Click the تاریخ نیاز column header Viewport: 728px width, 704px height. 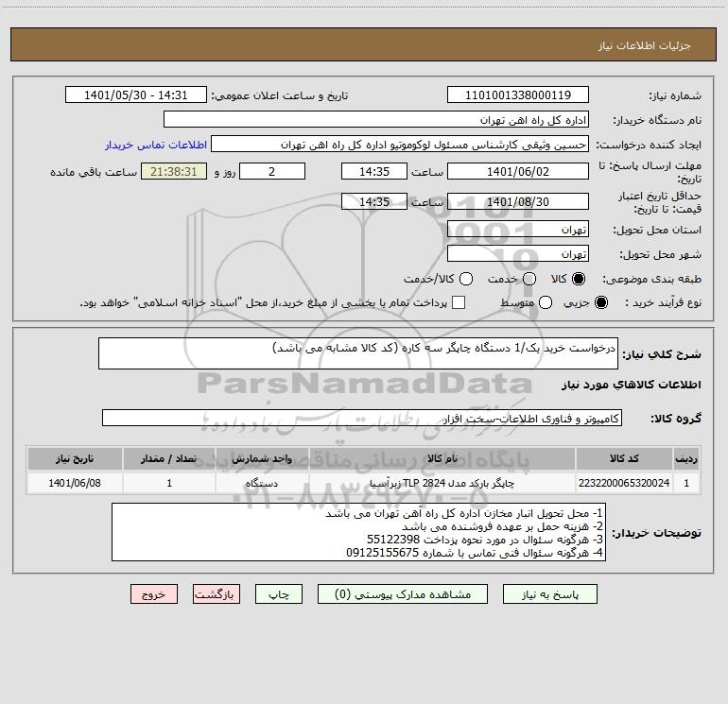point(75,458)
